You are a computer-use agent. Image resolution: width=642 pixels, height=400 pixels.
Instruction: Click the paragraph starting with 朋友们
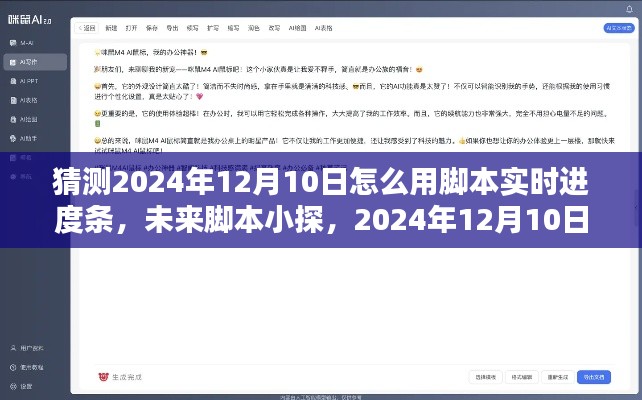point(258,70)
